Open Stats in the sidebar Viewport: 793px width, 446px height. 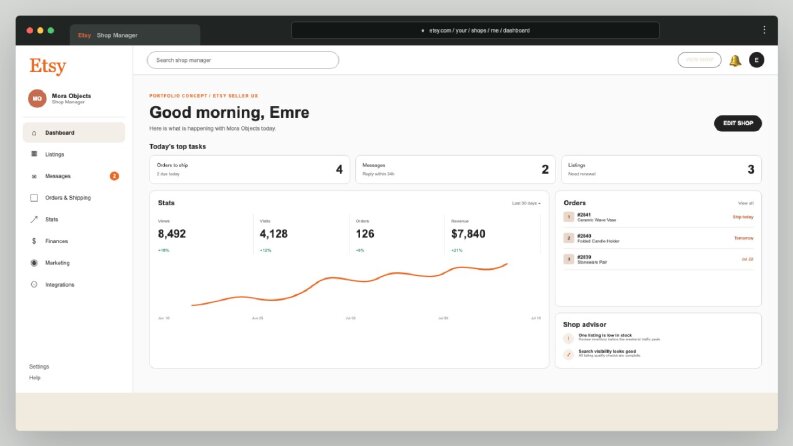74,219
